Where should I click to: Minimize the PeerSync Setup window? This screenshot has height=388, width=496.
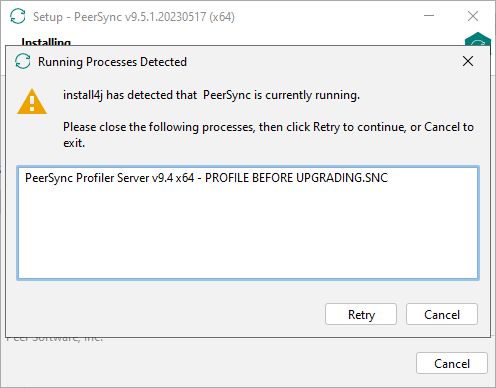coord(429,16)
